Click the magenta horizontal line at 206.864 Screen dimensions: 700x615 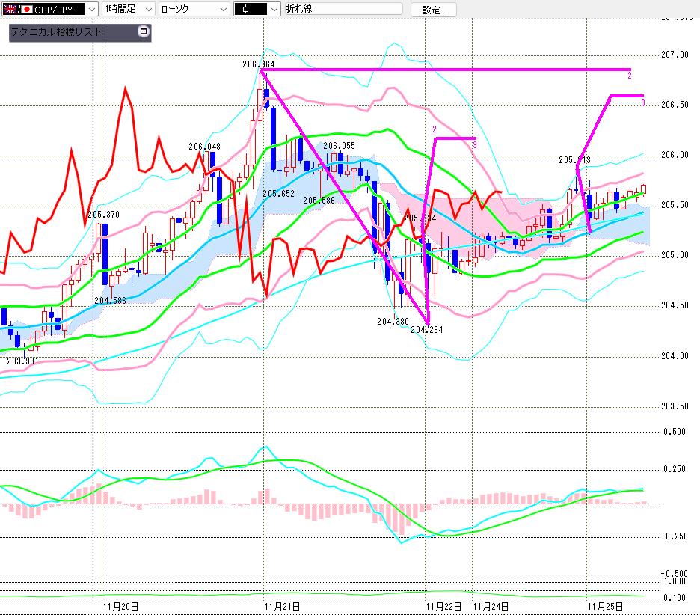coord(449,70)
